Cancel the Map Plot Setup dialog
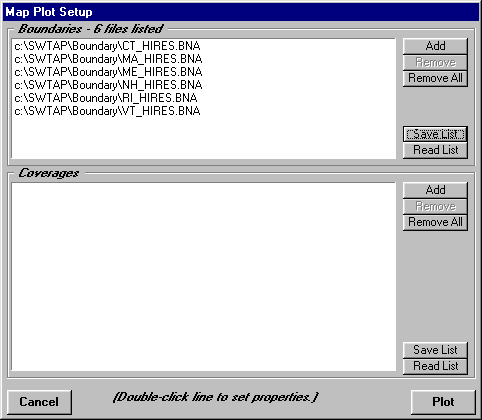This screenshot has width=482, height=420. point(39,402)
